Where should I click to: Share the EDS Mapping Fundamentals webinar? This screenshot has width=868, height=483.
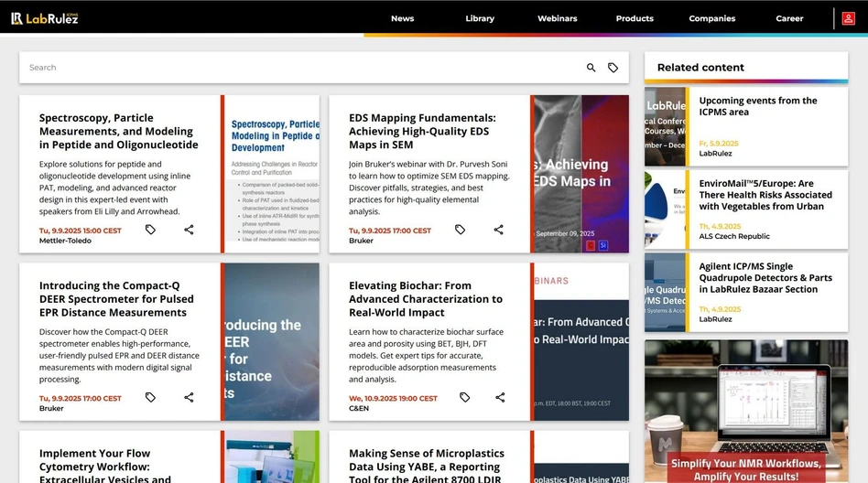(499, 230)
